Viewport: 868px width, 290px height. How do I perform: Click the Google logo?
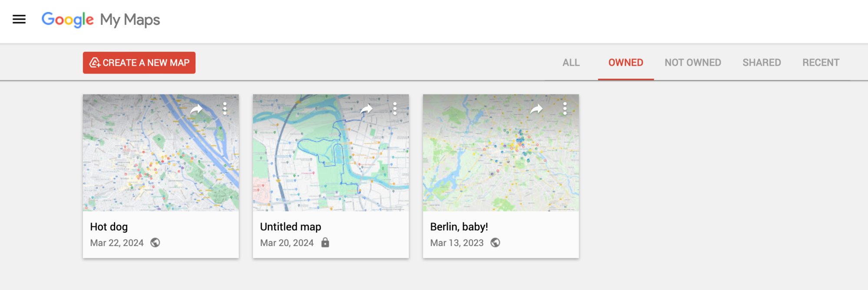coord(68,20)
